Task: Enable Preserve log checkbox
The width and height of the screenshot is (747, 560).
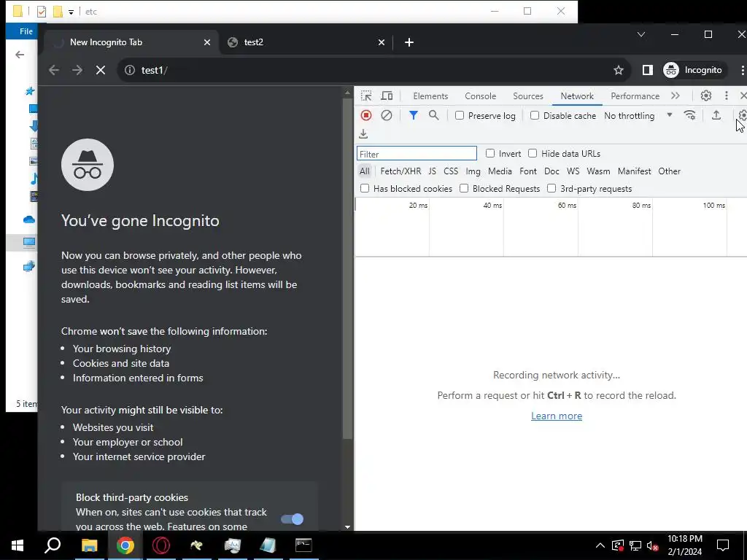Action: point(460,115)
